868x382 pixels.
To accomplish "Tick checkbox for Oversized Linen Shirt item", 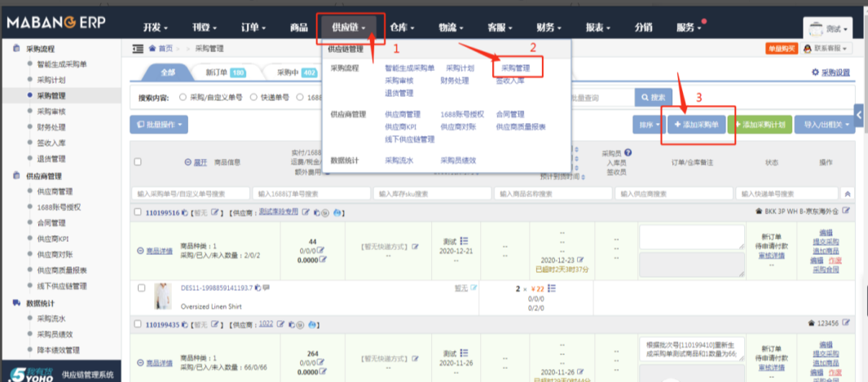I will [x=141, y=288].
